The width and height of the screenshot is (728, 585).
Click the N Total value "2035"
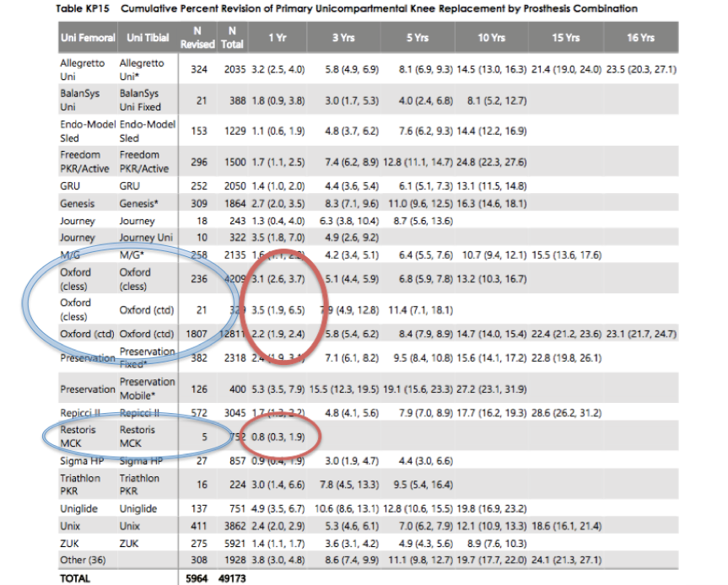click(x=235, y=70)
